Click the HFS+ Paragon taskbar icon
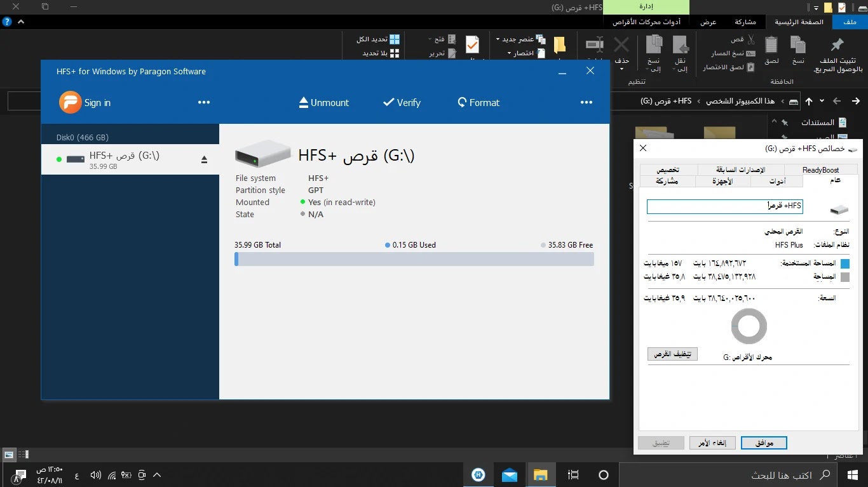This screenshot has height=487, width=868. point(478,475)
